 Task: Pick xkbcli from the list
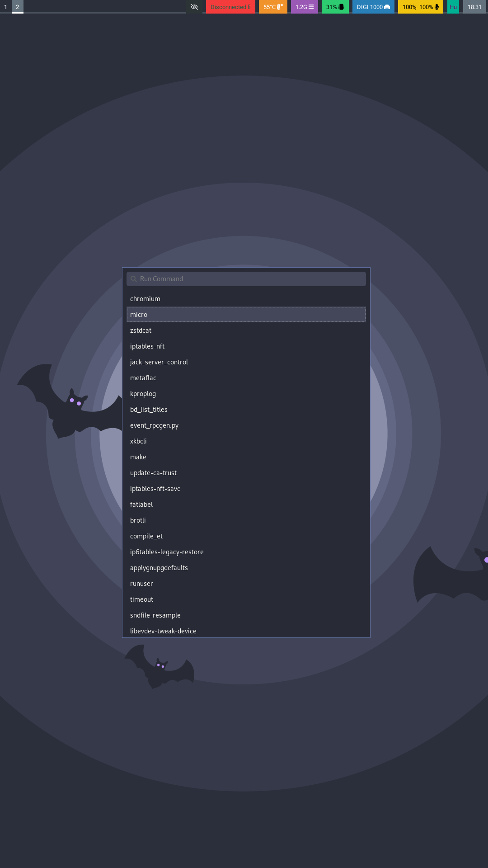246,441
